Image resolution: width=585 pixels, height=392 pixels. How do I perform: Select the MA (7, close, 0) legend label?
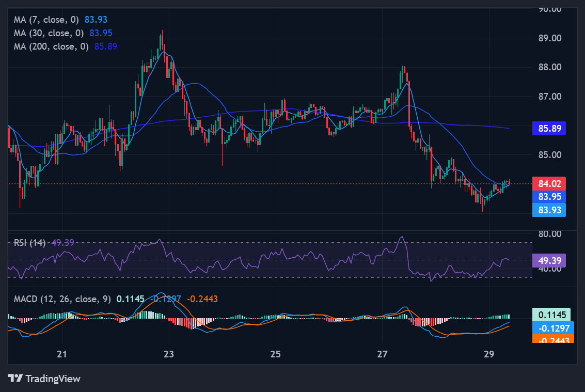[46, 20]
